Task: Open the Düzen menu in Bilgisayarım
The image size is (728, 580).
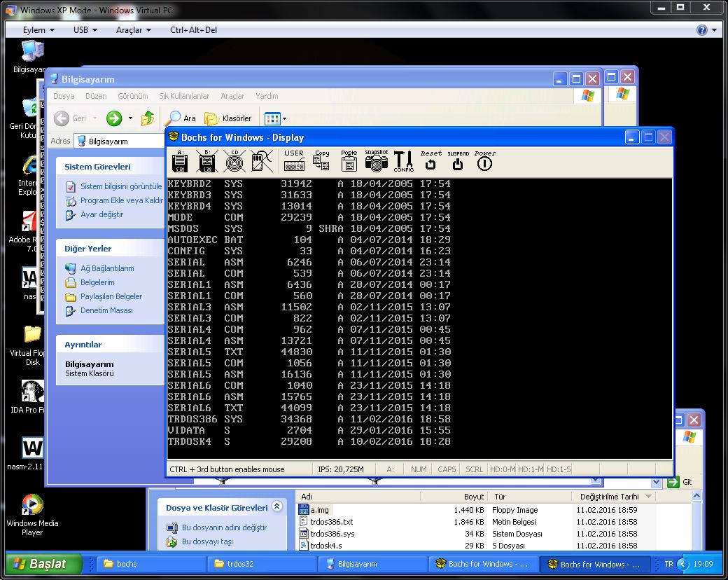Action: [96, 96]
